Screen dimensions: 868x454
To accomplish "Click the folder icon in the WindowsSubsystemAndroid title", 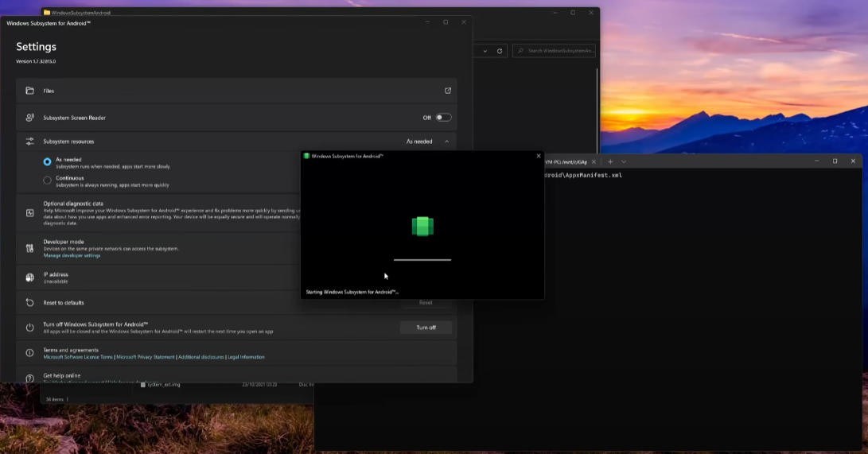I will pyautogui.click(x=47, y=12).
